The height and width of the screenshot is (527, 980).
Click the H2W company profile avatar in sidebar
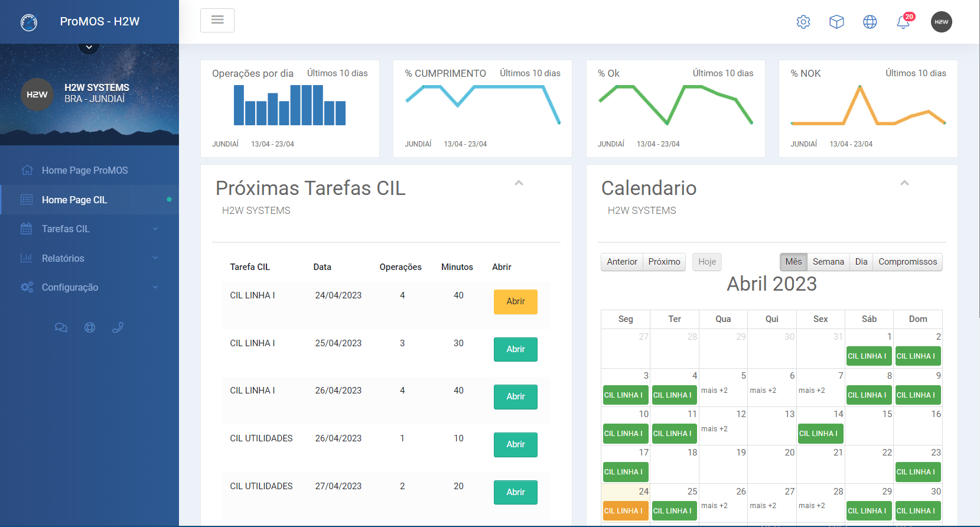(x=37, y=95)
